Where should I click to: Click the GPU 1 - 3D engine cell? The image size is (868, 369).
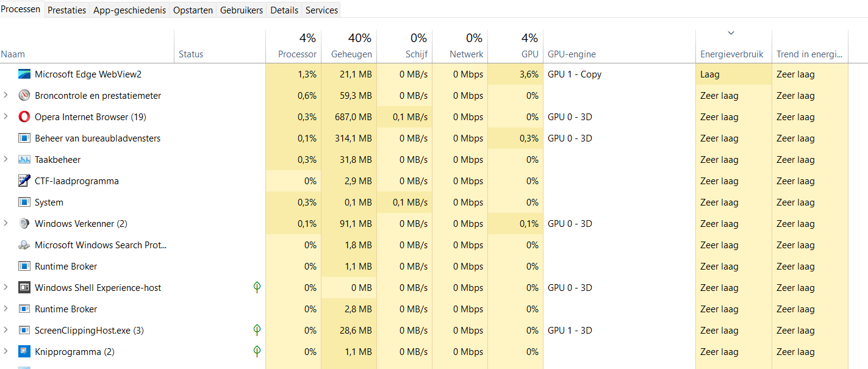point(619,331)
